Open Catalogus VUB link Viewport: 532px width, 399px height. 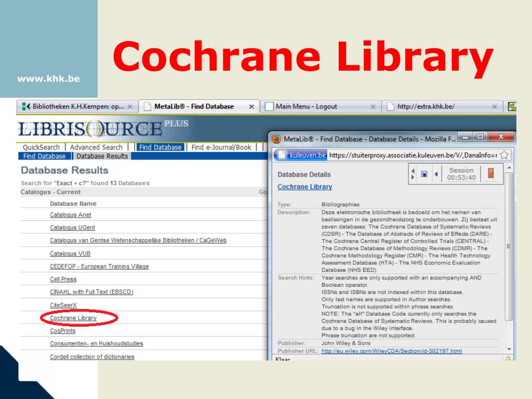[70, 254]
